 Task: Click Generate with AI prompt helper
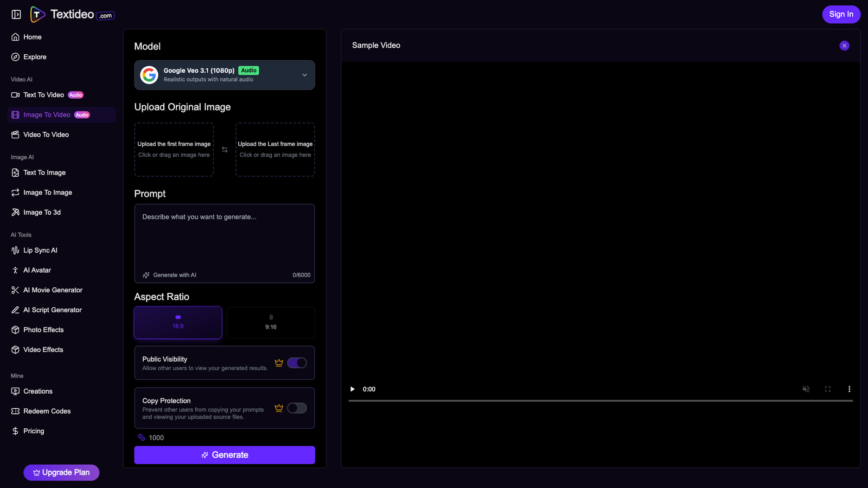169,275
